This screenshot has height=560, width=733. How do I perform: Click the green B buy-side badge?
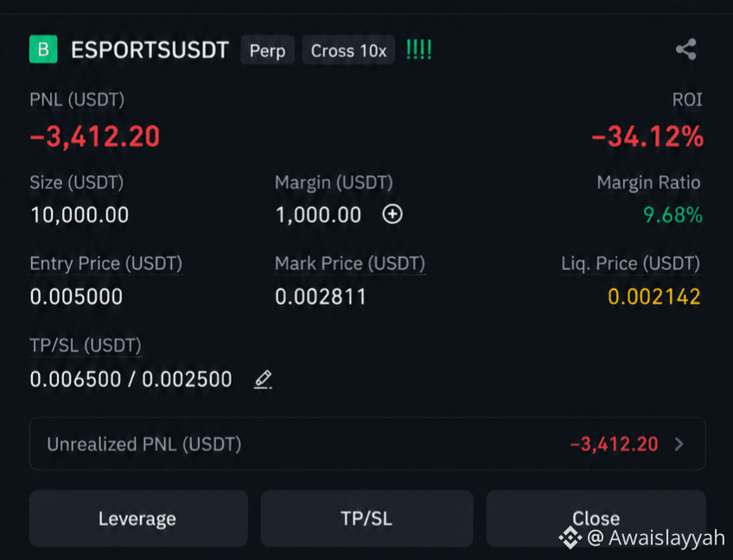tap(43, 49)
